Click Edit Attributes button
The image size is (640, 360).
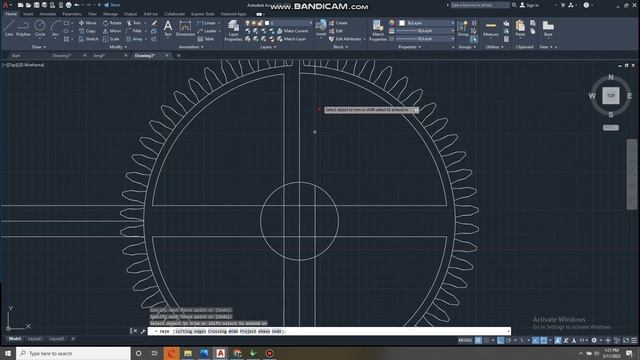(x=345, y=39)
